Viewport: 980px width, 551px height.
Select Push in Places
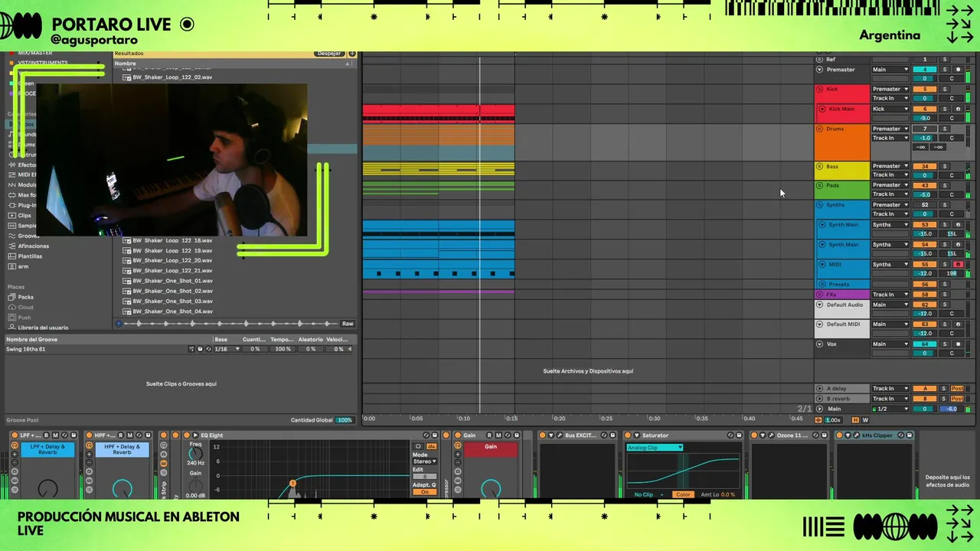24,317
